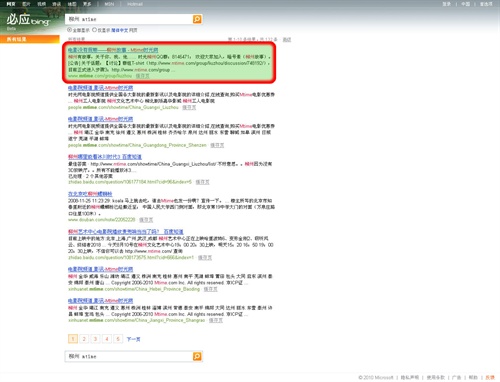Open cached page for Guangdong_Province_Shenzen result
This screenshot has width=500, height=382.
[217, 145]
